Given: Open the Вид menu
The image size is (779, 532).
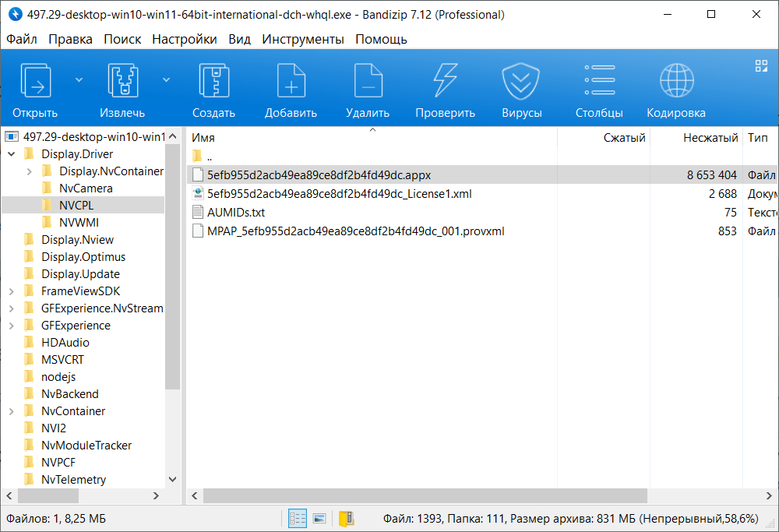Looking at the screenshot, I should (x=239, y=39).
